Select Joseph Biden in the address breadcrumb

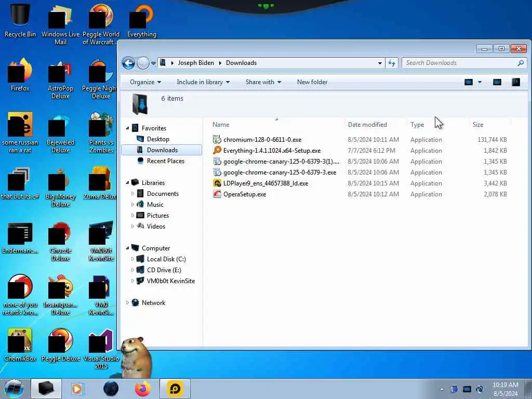click(196, 63)
